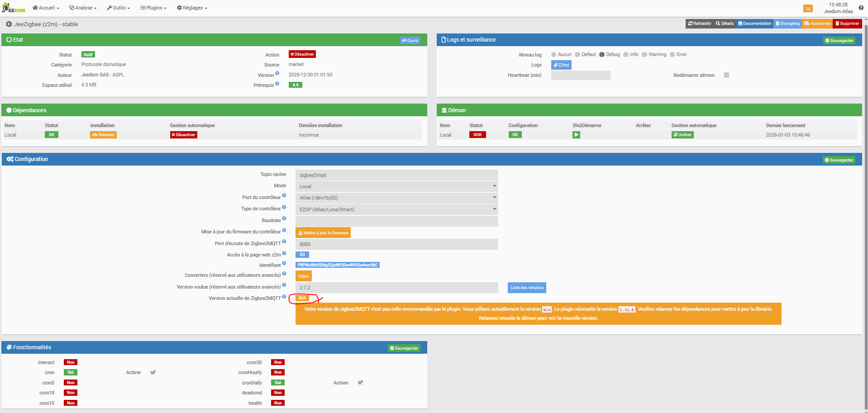The width and height of the screenshot is (868, 413).
Task: Select Defaut log level
Action: tap(577, 55)
